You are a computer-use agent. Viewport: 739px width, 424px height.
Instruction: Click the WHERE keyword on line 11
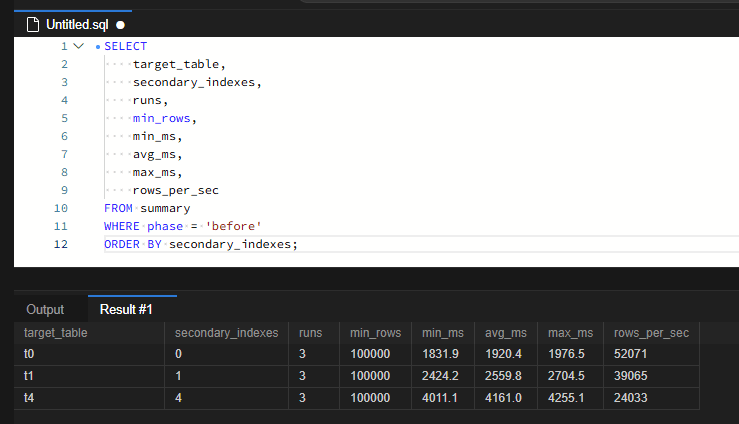tap(122, 226)
